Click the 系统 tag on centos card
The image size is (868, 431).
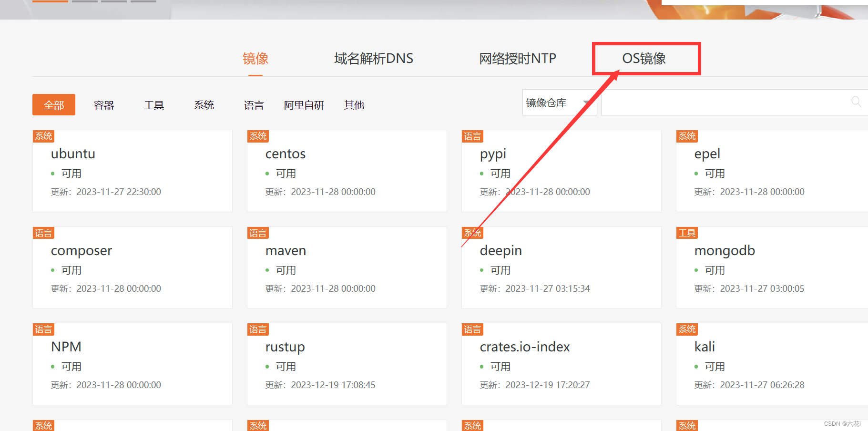click(x=258, y=136)
